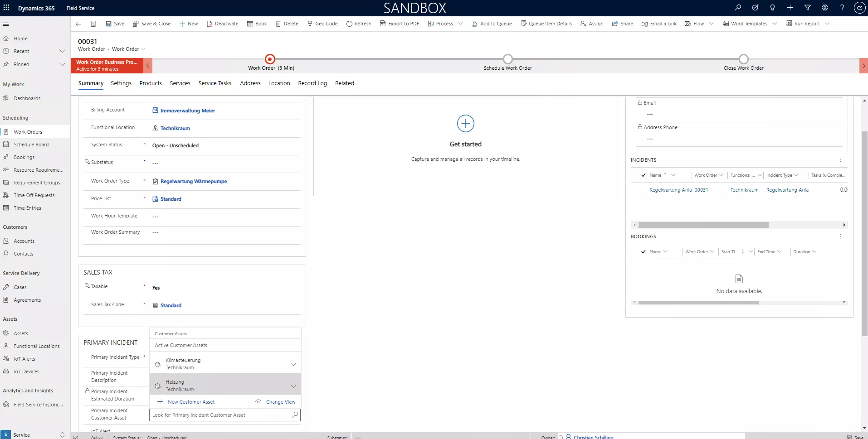Click the search magnifier in top bar

(738, 8)
